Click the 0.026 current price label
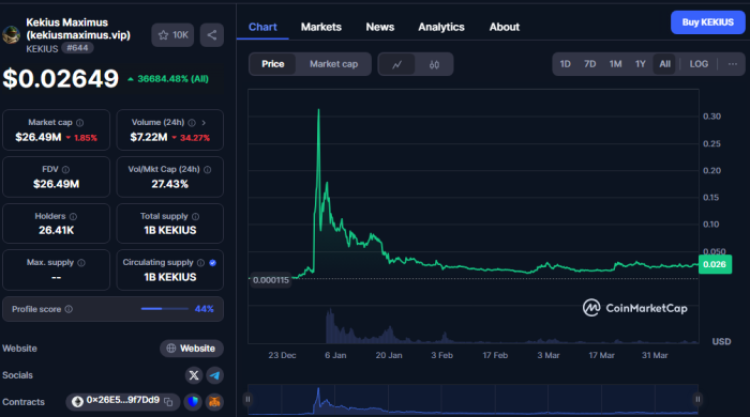The image size is (750, 417). click(x=715, y=264)
